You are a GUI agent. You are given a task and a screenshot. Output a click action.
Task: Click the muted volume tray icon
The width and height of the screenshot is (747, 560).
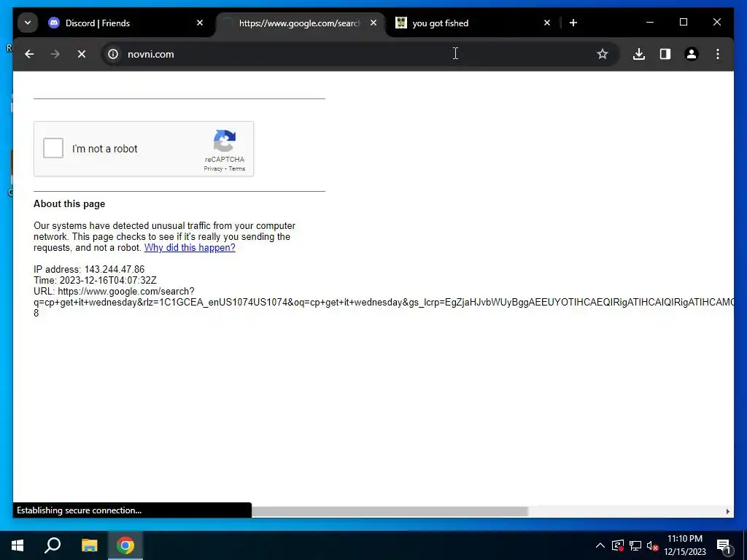pos(652,545)
